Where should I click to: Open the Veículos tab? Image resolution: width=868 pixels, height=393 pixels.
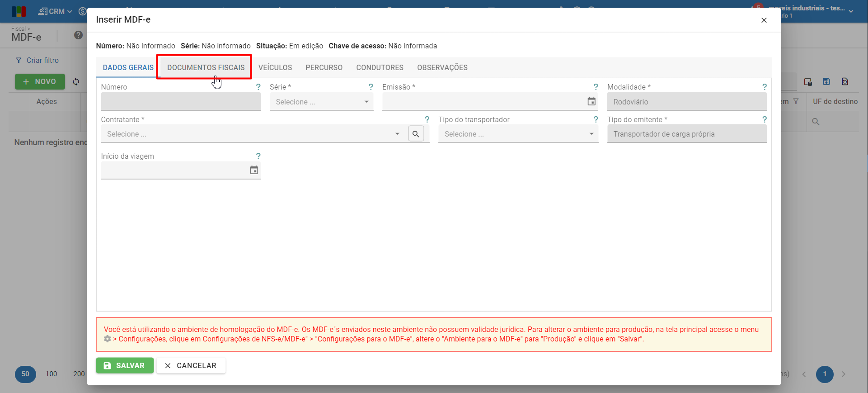point(275,67)
